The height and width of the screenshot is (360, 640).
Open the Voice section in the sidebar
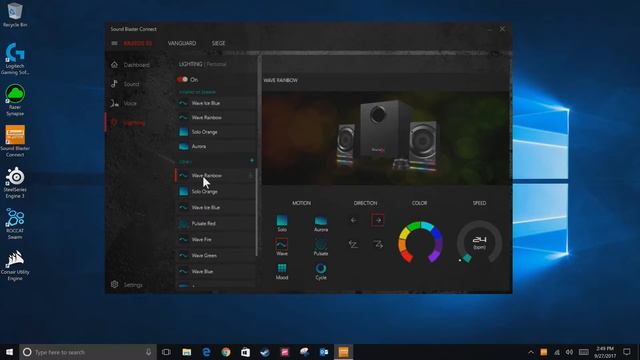click(124, 103)
